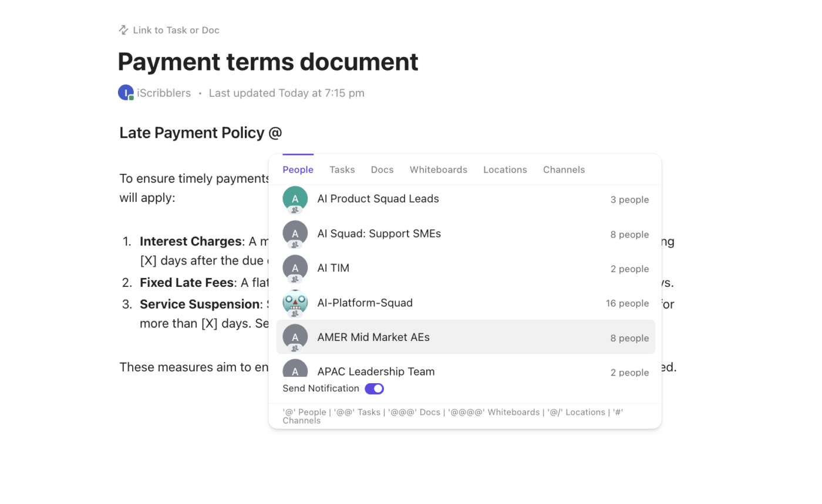Select the Channels tab
Screen dimensions: 822x504
564,170
